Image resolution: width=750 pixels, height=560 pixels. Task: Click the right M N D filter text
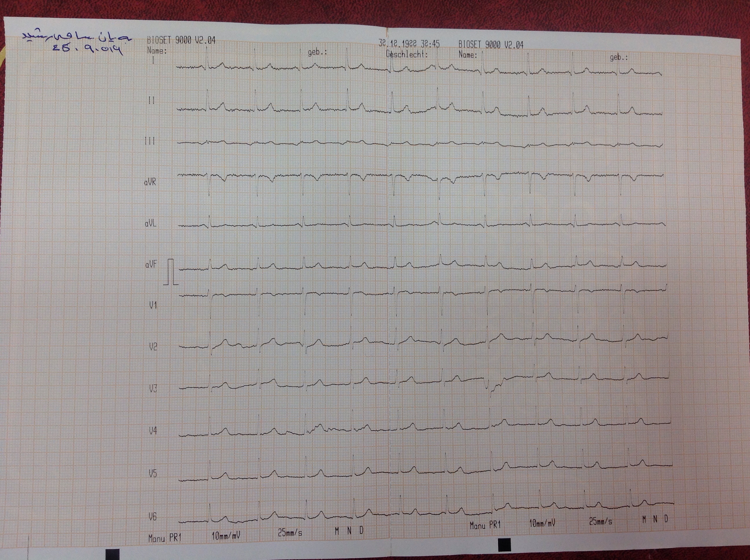point(655,519)
